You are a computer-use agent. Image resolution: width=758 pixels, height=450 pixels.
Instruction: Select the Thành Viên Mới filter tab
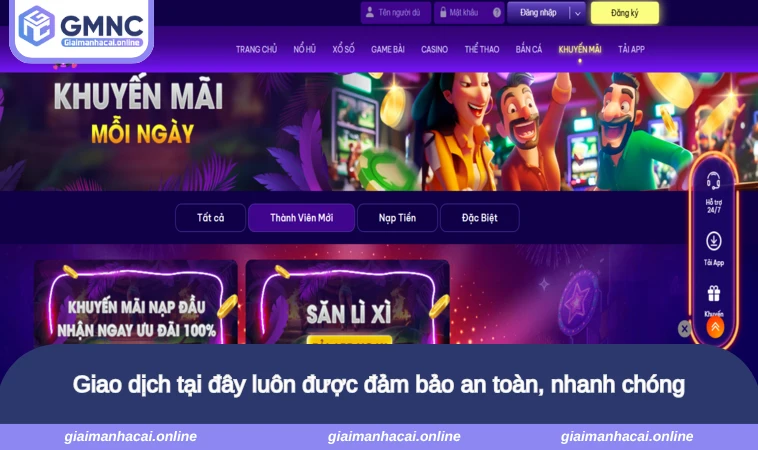[x=301, y=218]
